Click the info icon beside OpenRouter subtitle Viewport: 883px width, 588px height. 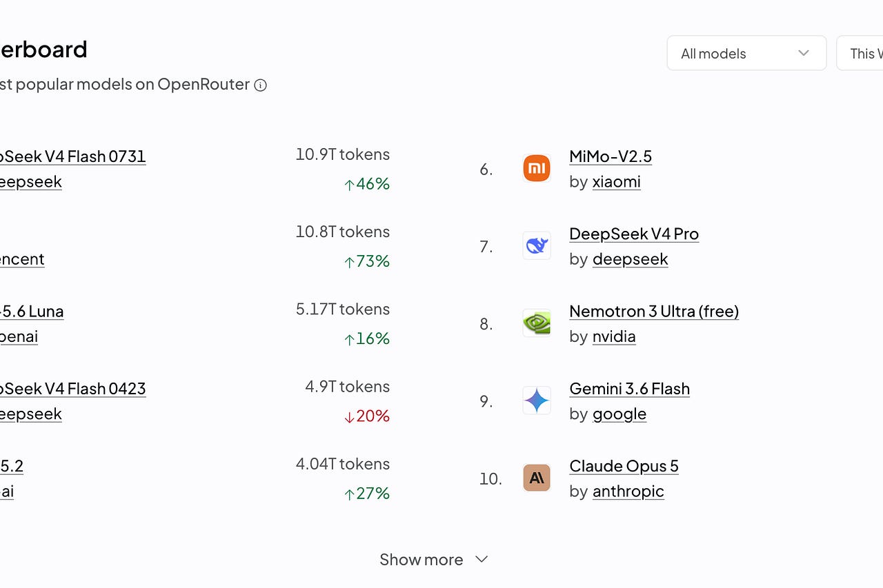(x=260, y=85)
